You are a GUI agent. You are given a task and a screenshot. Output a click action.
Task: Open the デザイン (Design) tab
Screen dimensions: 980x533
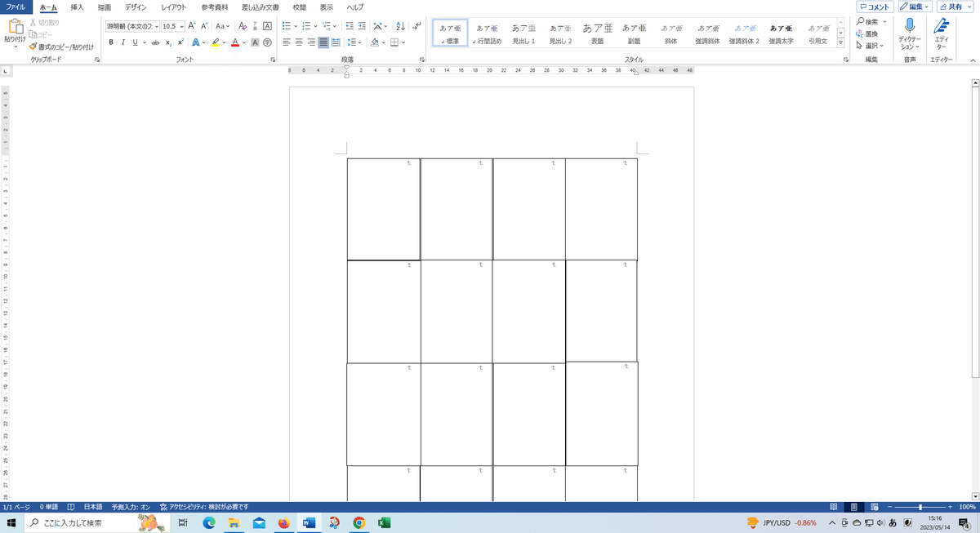(136, 7)
